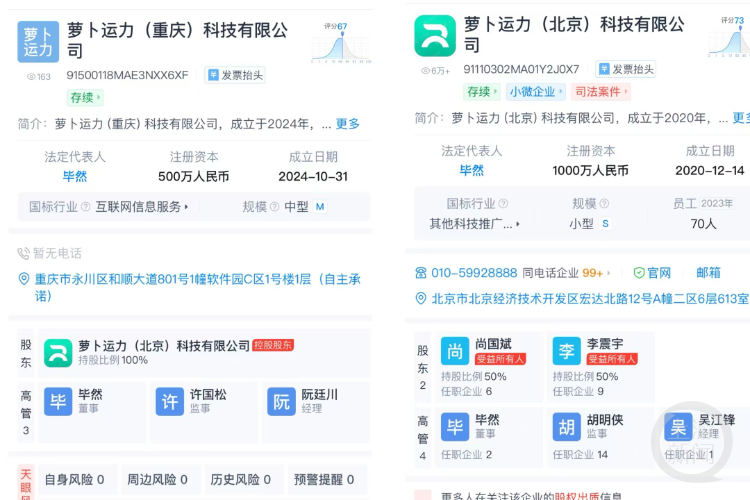The image size is (750, 500).
Task: Click the 许 avatar of supervisor 许国松
Action: (169, 401)
